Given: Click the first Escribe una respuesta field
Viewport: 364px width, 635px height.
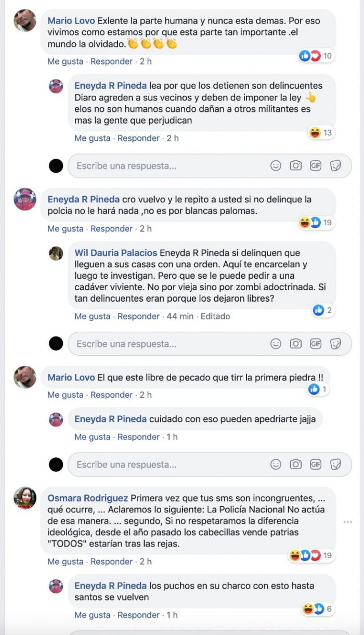Looking at the screenshot, I should coord(210,166).
